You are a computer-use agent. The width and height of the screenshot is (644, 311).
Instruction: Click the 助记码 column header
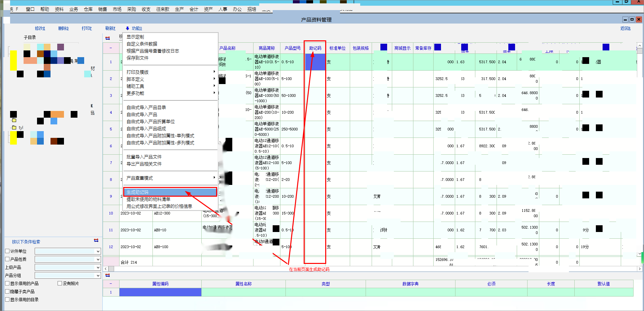(315, 48)
